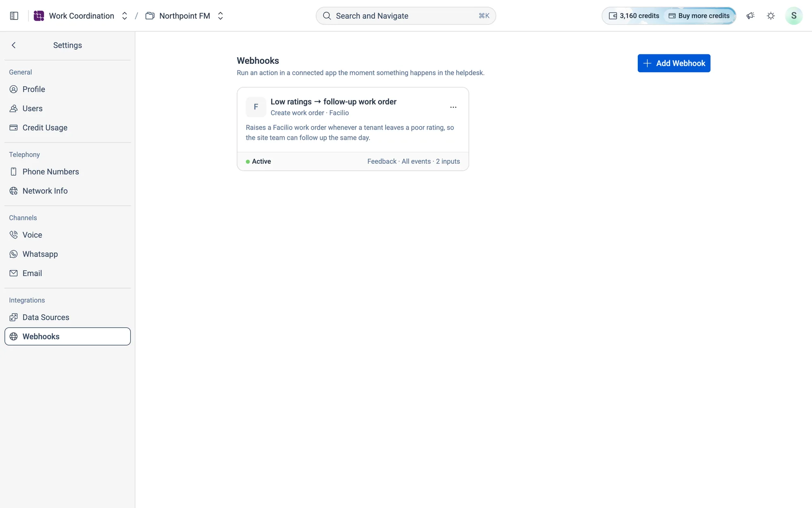The height and width of the screenshot is (508, 812).
Task: Click the Work Coordination app logo
Action: 39,16
